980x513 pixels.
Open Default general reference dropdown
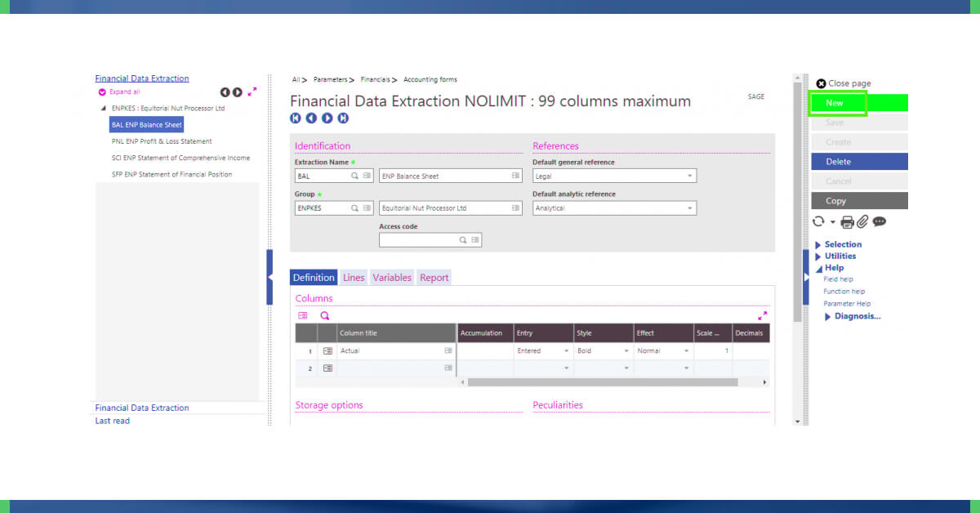pyautogui.click(x=689, y=176)
